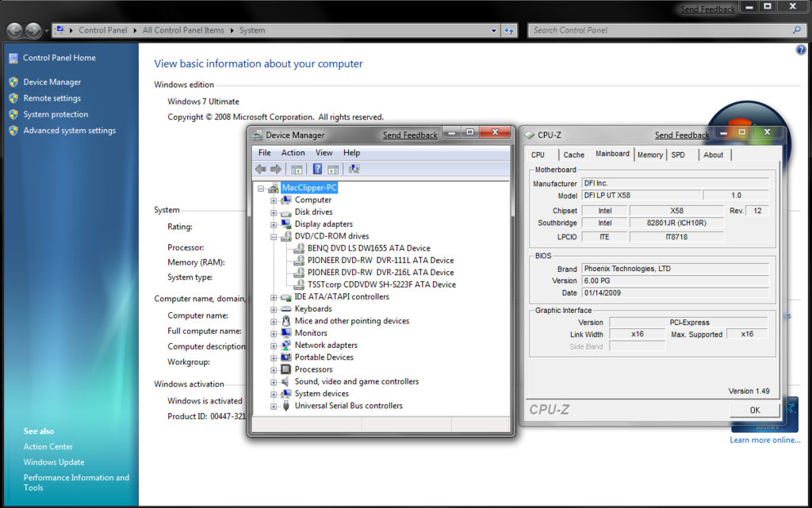This screenshot has width=812, height=508.
Task: Click the DVD/CD-ROM drives category icon
Action: click(285, 236)
